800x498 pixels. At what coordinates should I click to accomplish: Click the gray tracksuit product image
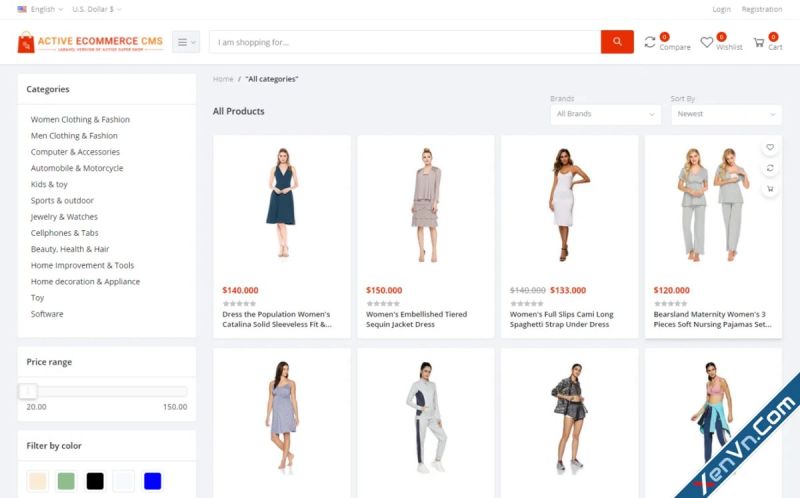[427, 417]
